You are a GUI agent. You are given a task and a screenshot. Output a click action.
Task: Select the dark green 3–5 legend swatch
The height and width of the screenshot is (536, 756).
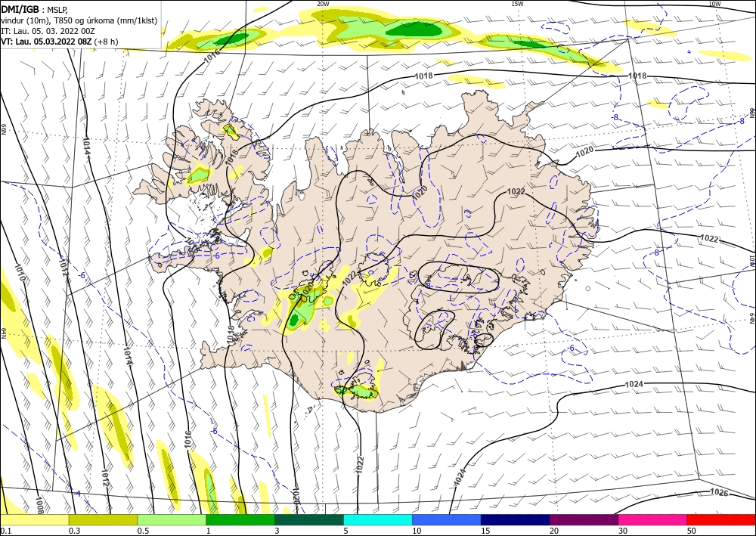click(309, 519)
